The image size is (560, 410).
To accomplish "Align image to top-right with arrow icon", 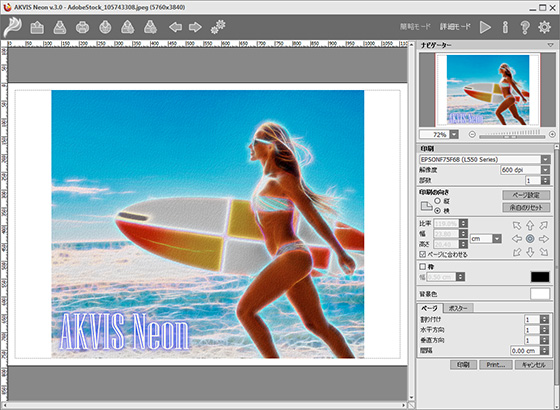I will [544, 225].
